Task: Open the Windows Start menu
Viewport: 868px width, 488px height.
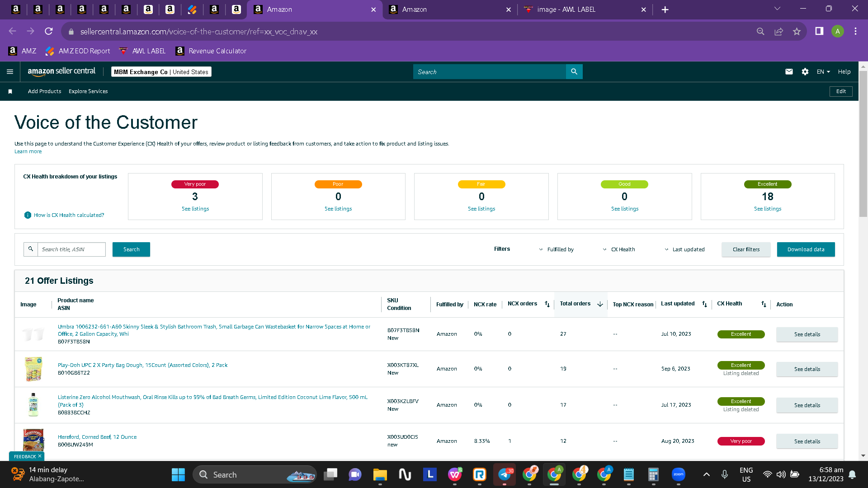Action: coord(178,474)
